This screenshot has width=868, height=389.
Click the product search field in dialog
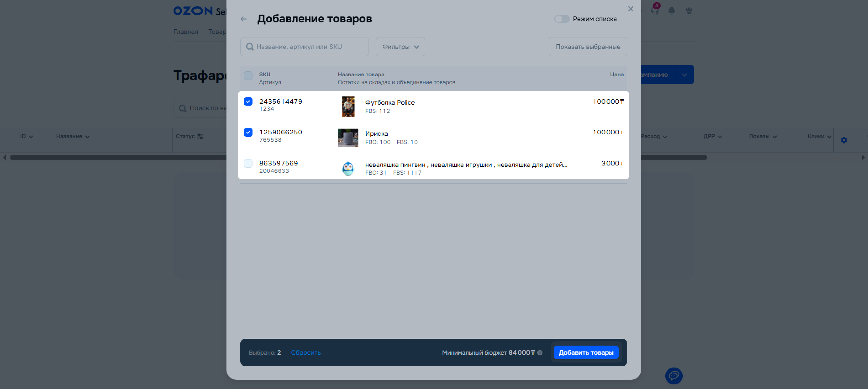tap(304, 47)
